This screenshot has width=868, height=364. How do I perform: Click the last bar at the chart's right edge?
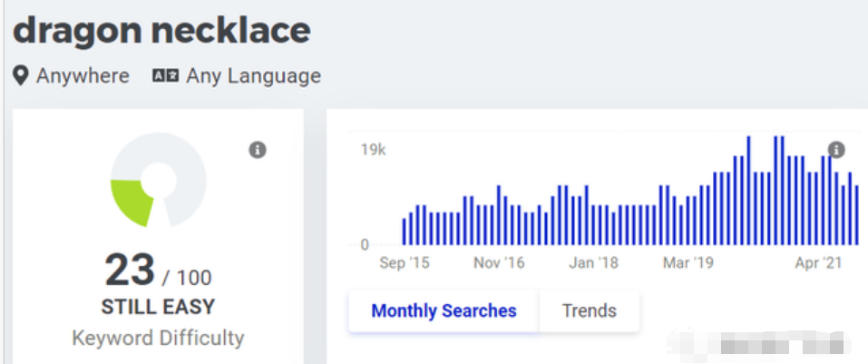click(856, 216)
